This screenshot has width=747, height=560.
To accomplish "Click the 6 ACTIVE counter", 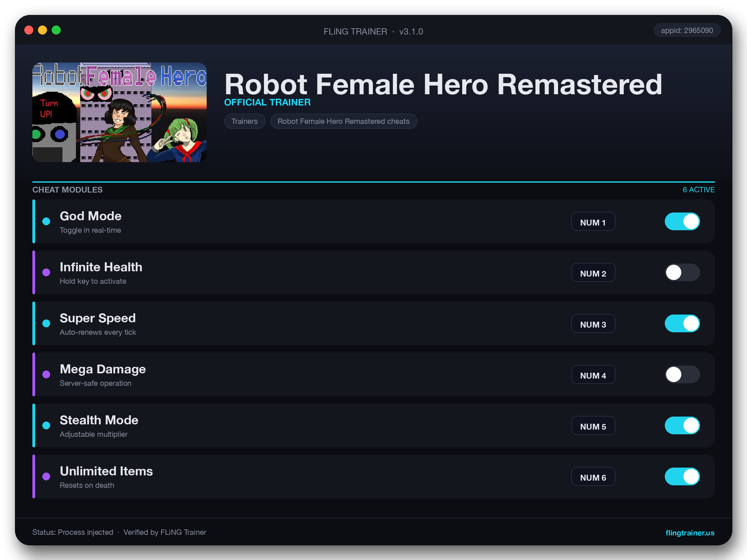I will [x=698, y=190].
